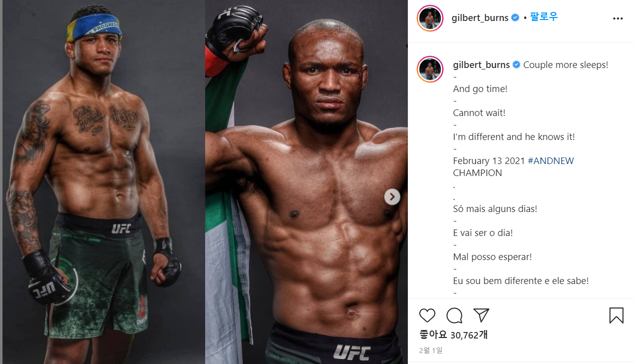Click the February 13 2021 caption line
The image size is (634, 364).
click(x=489, y=161)
